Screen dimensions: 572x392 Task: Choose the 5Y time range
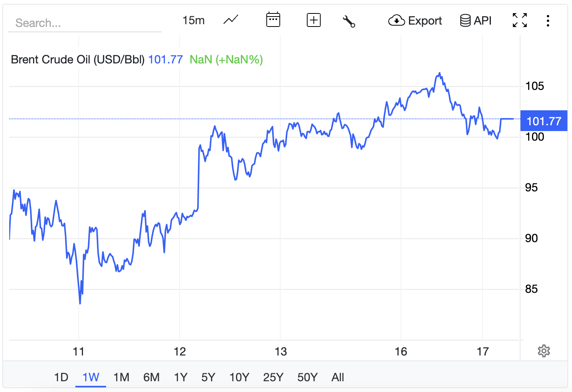click(208, 377)
